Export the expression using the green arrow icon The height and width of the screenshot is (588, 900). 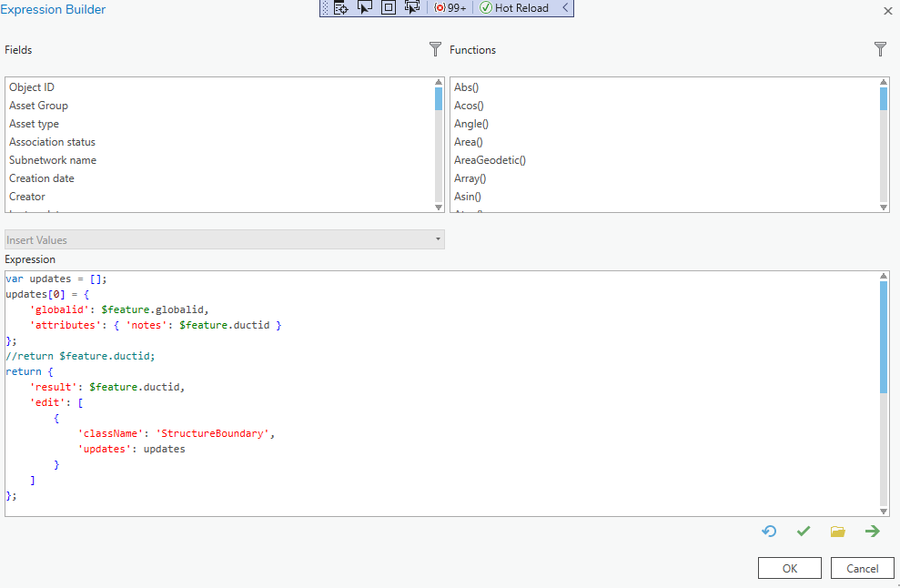872,531
